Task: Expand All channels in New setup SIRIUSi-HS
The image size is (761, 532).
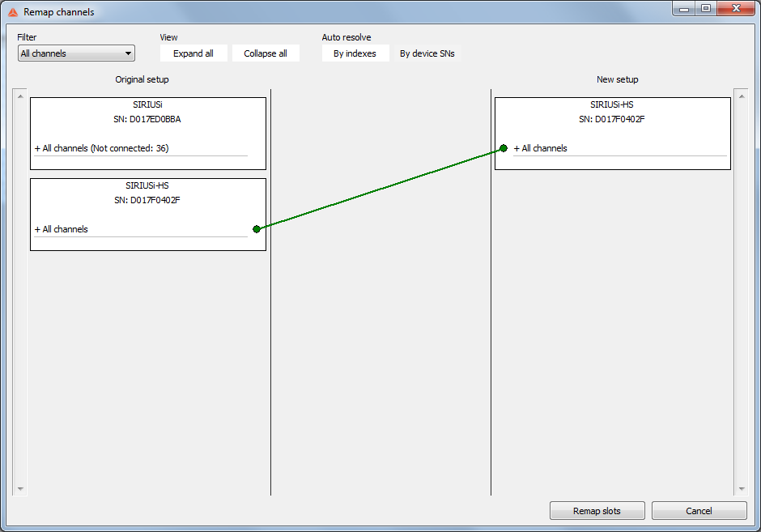Action: click(540, 148)
